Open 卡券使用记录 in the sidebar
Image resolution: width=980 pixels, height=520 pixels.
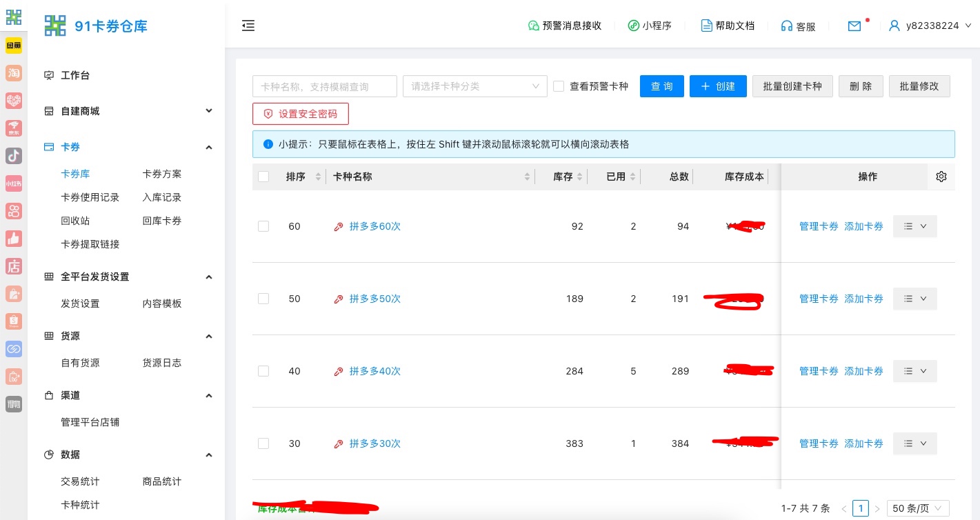click(x=90, y=197)
